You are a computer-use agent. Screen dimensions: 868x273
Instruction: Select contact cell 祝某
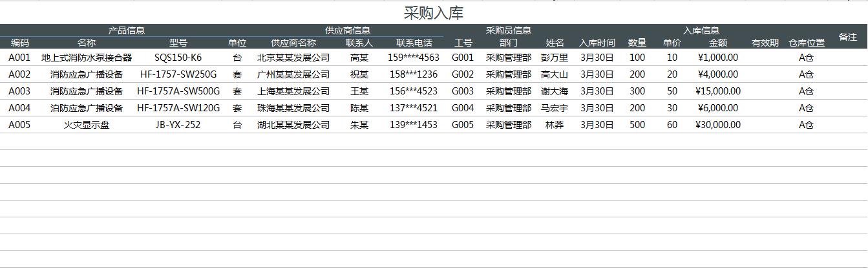(x=359, y=74)
